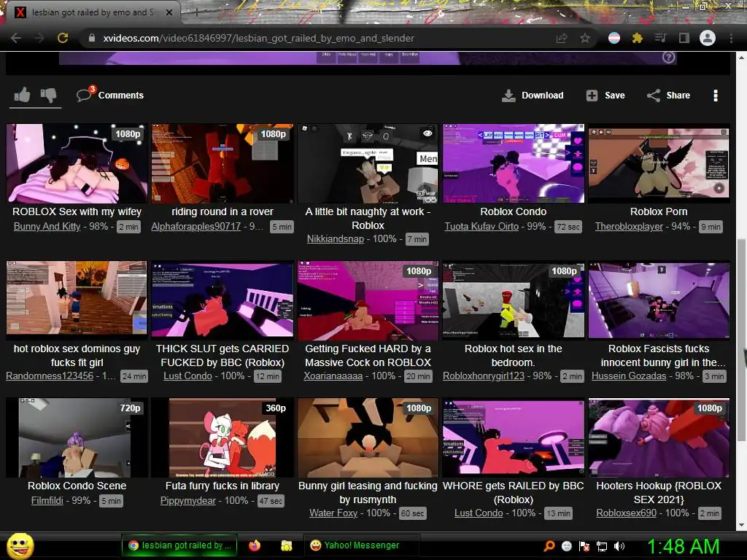
Task: Click the 360p quality badge
Action: (276, 408)
